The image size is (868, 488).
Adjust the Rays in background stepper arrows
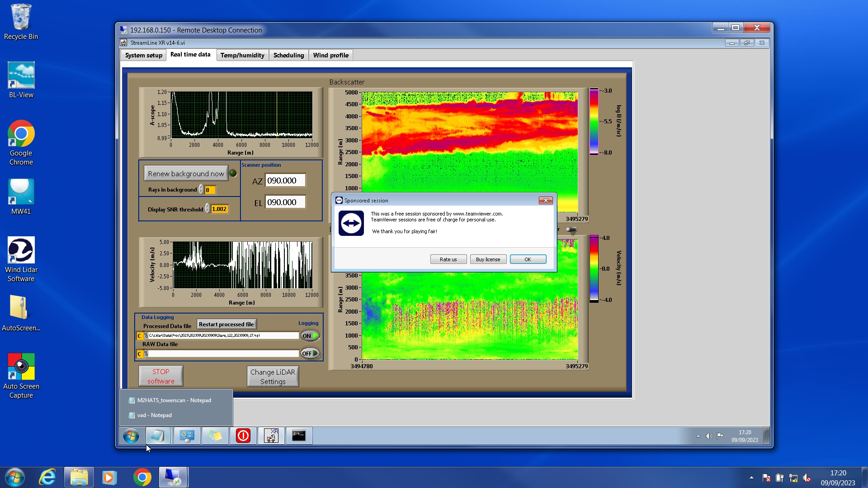[x=201, y=190]
